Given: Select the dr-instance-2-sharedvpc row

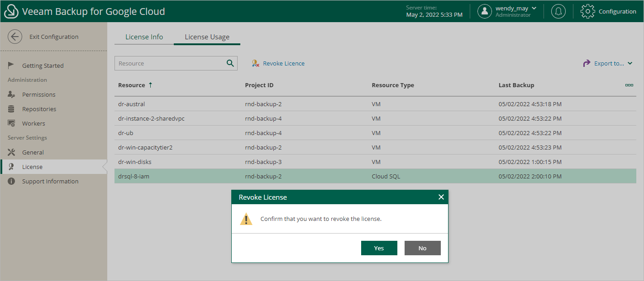Looking at the screenshot, I should tap(375, 118).
